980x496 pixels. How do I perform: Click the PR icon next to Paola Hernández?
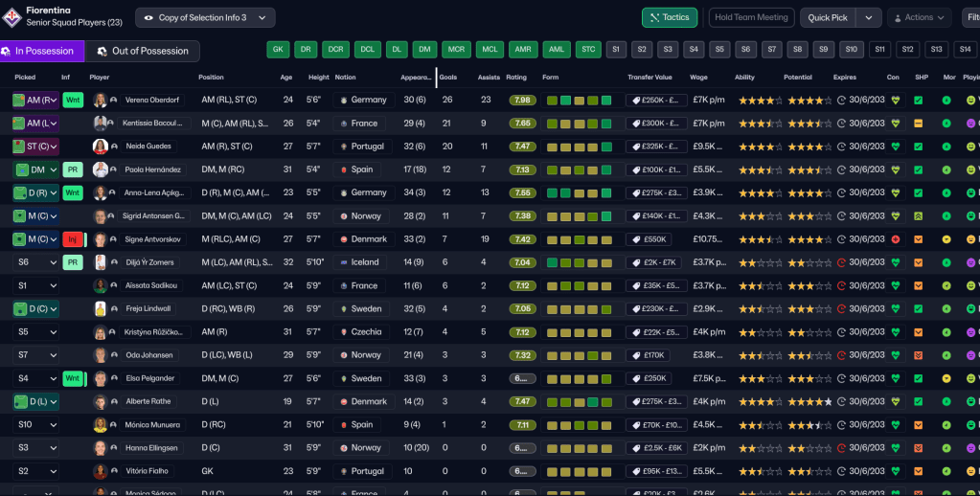click(73, 169)
